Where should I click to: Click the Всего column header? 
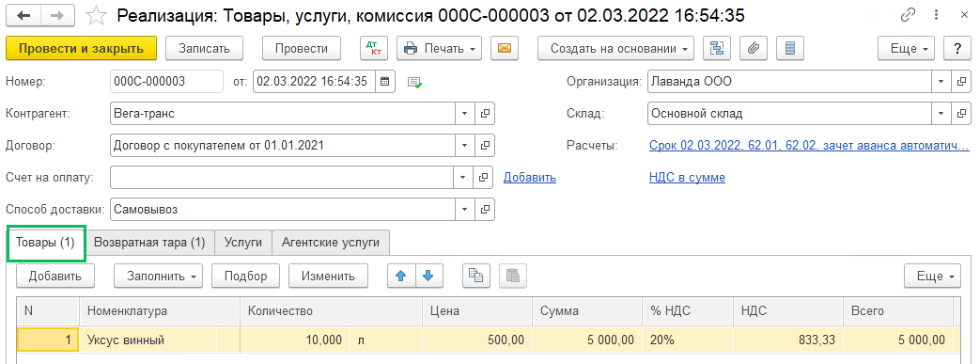tap(897, 310)
